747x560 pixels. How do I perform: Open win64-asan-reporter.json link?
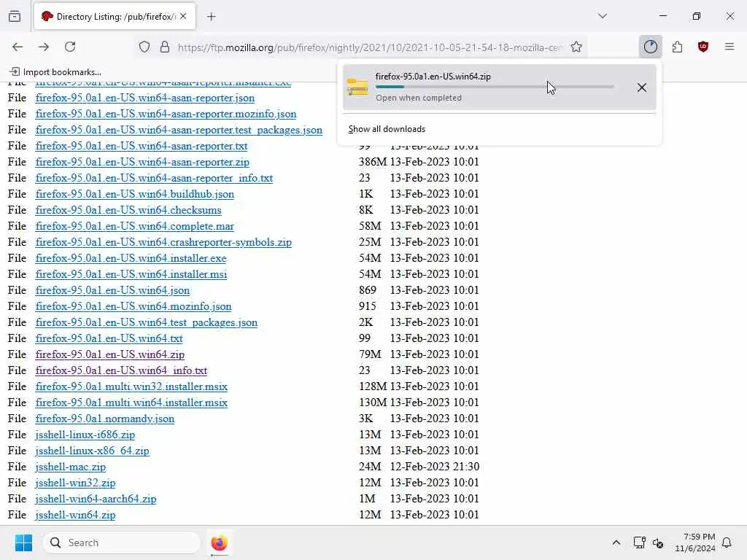point(145,98)
